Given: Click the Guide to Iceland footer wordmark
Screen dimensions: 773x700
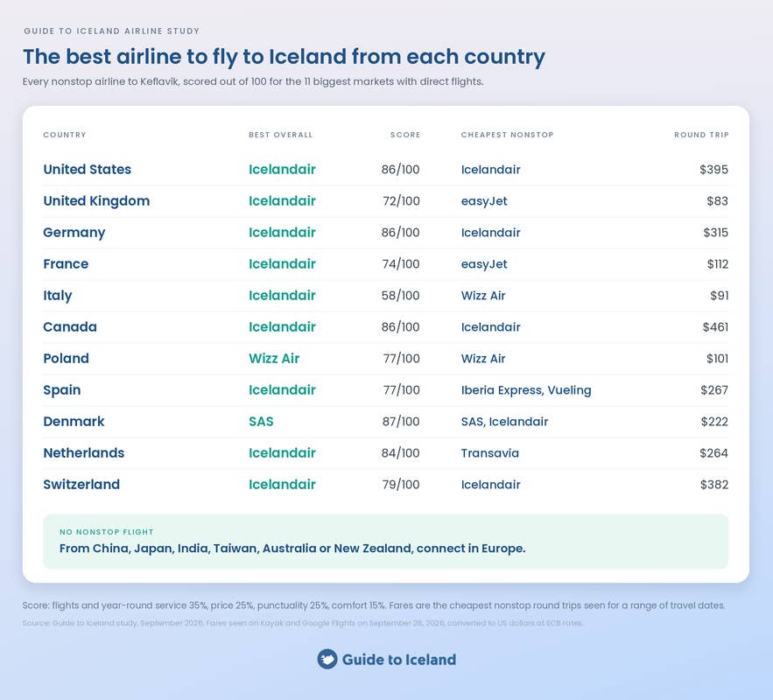Looking at the screenshot, I should point(399,660).
